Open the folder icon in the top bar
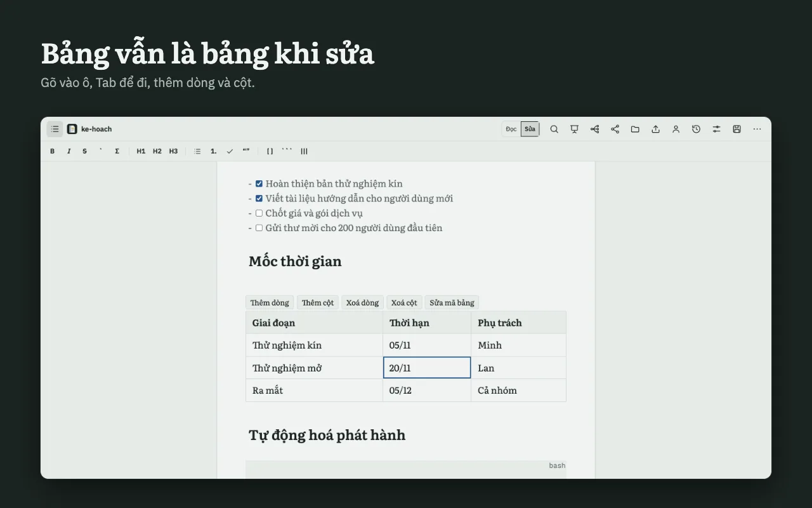The width and height of the screenshot is (812, 508). 635,129
